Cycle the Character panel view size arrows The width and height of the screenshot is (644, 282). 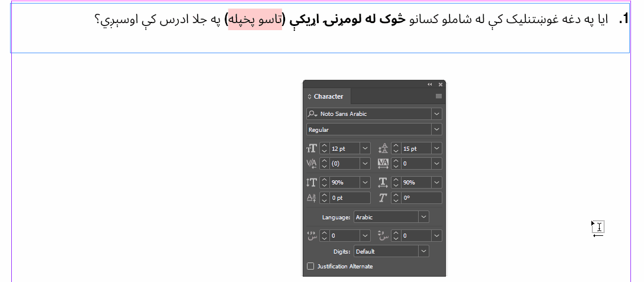[309, 96]
